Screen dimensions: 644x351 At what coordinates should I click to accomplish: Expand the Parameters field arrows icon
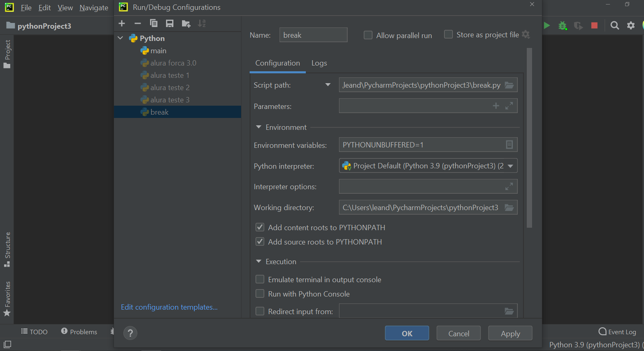509,106
